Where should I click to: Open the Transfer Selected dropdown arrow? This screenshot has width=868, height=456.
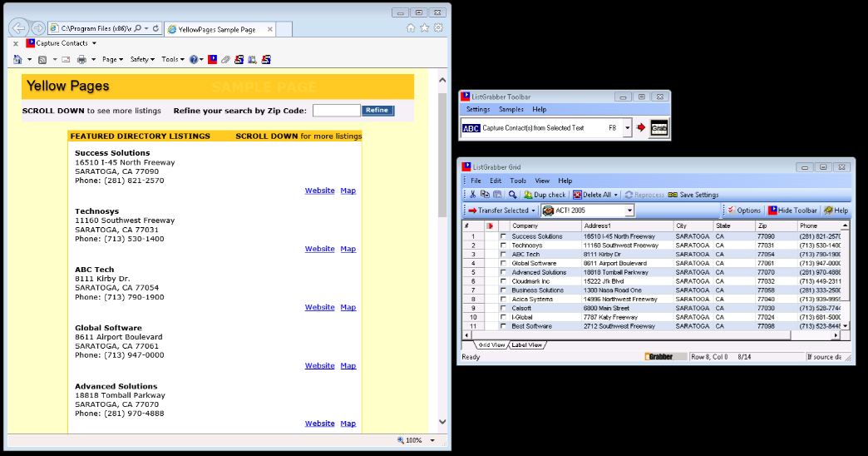click(533, 211)
